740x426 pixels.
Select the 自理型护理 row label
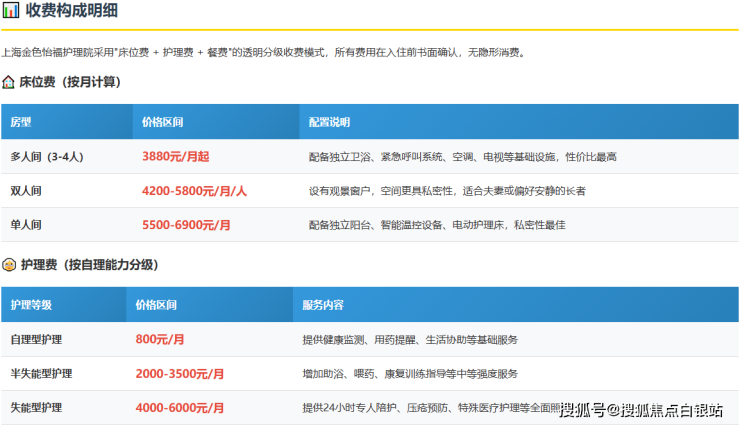pyautogui.click(x=36, y=340)
